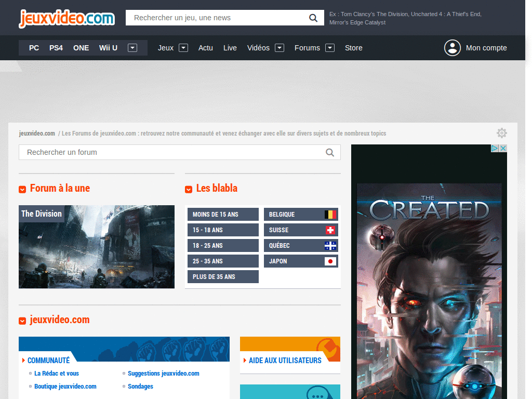
Task: Open the Aide aux utilisateurs heading
Action: coord(285,361)
